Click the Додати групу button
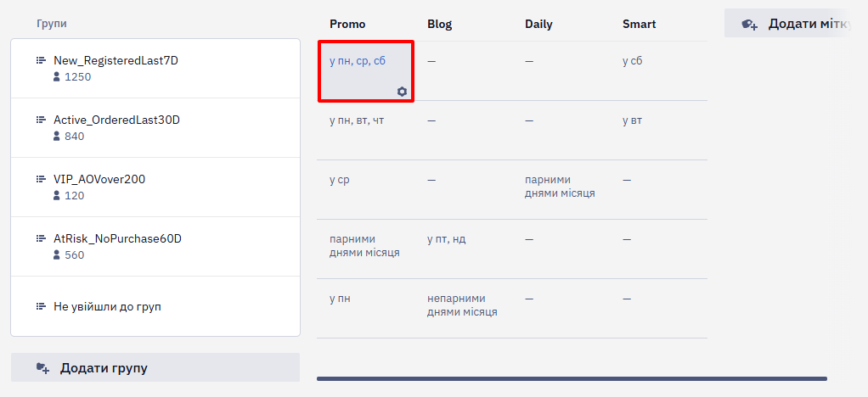Image resolution: width=868 pixels, height=397 pixels. click(x=155, y=367)
